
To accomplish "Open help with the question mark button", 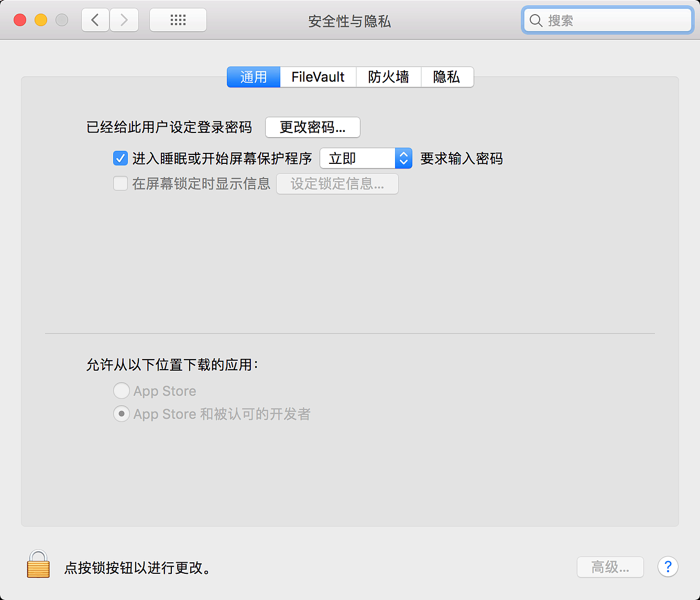I will click(668, 566).
